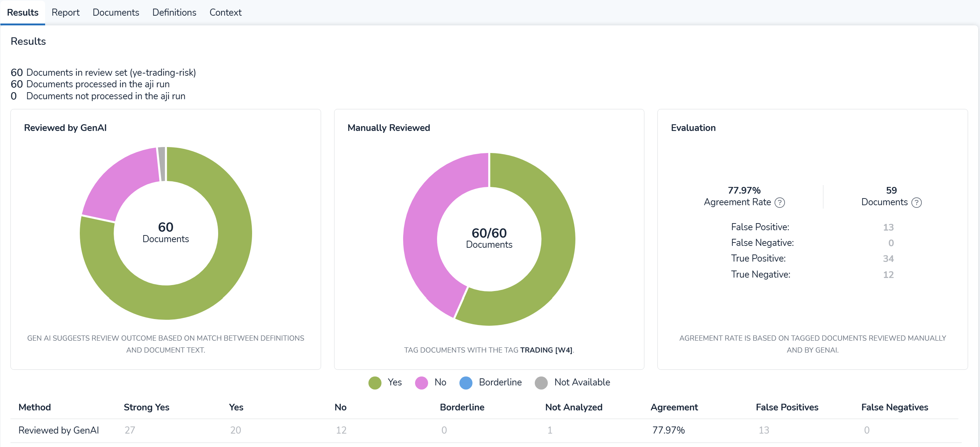This screenshot has height=447, width=980.
Task: Click the False Positive count 13 in Evaluation
Action: click(x=888, y=227)
